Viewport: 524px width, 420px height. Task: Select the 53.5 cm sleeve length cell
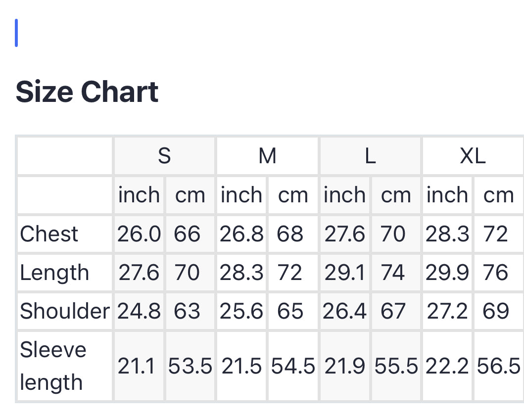pos(190,366)
